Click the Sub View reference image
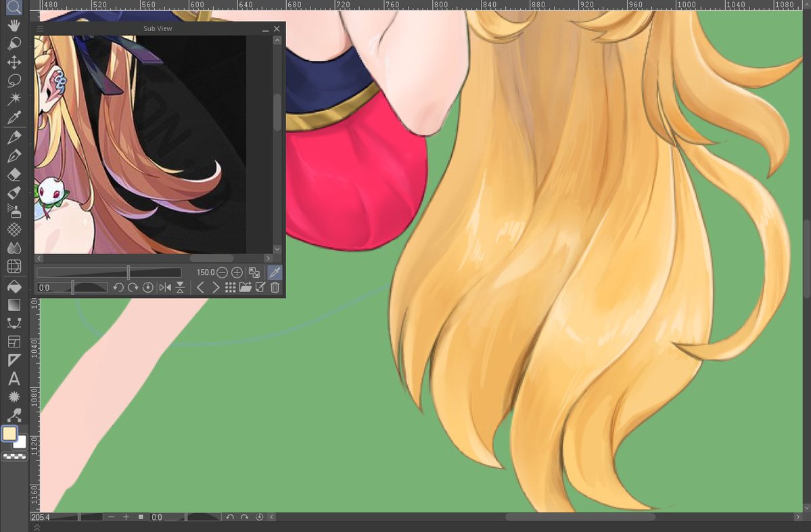The image size is (811, 532). (x=140, y=144)
